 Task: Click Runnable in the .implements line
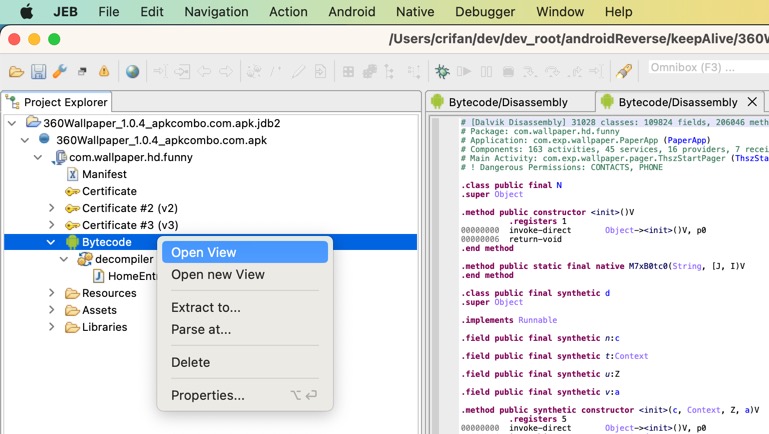(x=538, y=320)
